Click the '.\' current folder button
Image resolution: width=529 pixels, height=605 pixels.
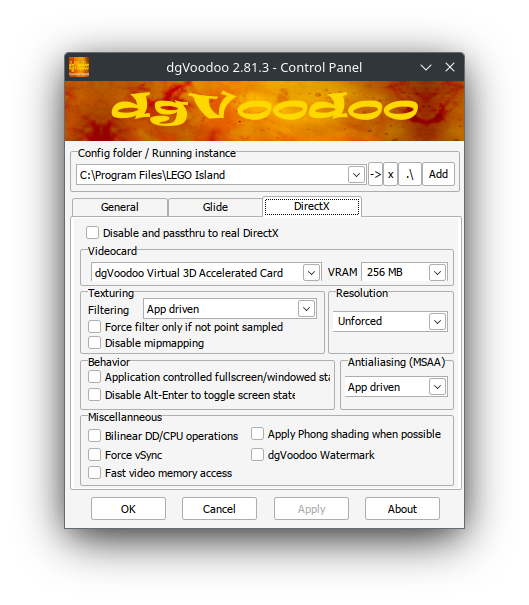(x=410, y=174)
